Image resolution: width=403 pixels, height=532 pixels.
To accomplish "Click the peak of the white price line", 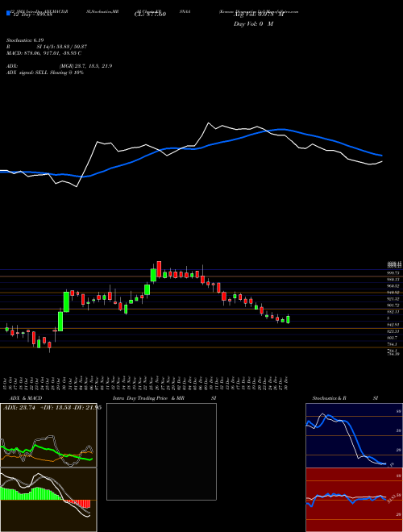I will click(208, 123).
